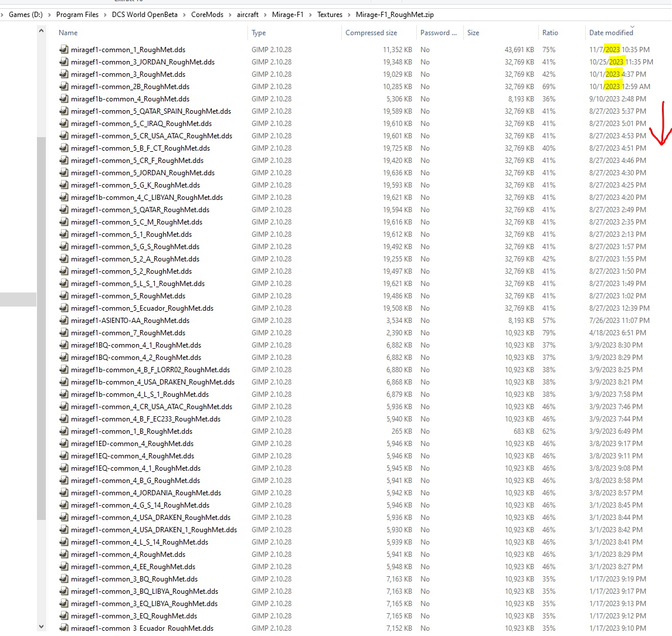Image resolution: width=672 pixels, height=636 pixels.
Task: Click file icon of miragef1b-common_4_B_F_LORR02_RoughMet.dds
Action: [64, 370]
